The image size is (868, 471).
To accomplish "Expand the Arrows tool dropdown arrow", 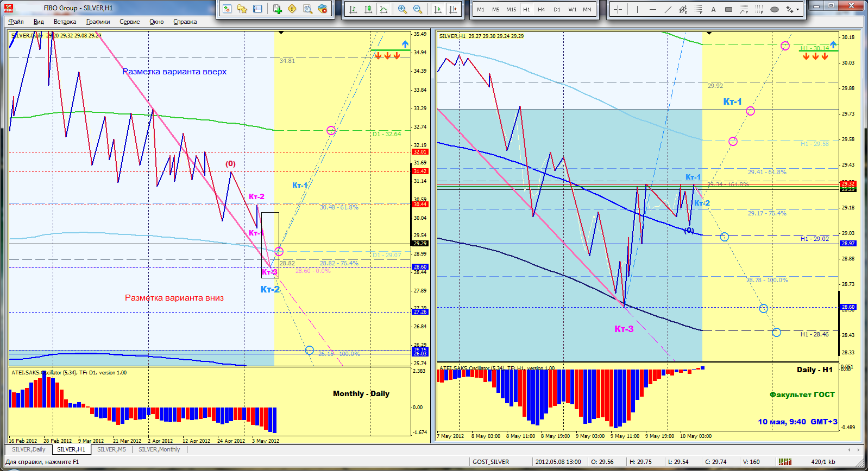I will [798, 9].
